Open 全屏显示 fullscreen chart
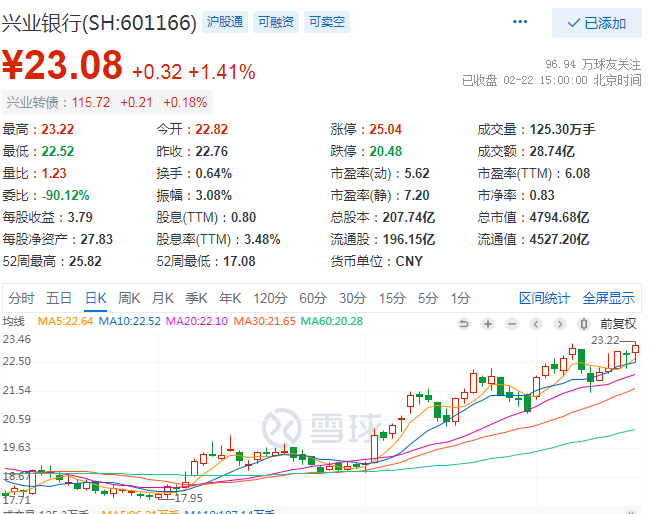The image size is (665, 514). (609, 298)
